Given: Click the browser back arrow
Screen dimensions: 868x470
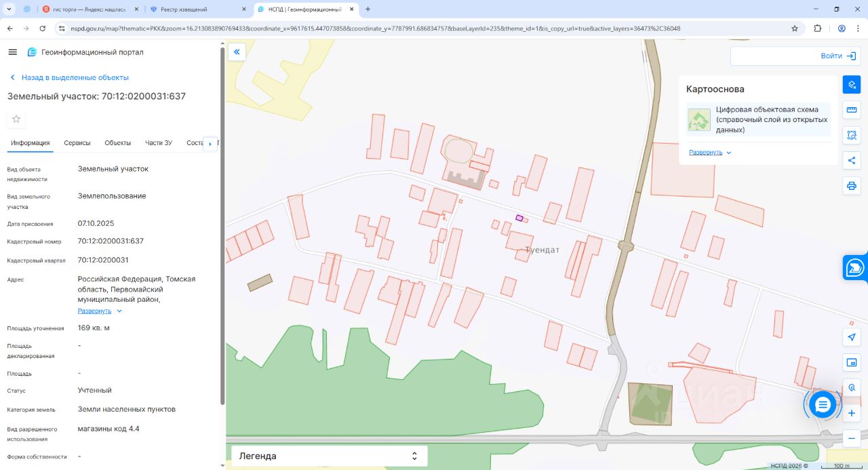Looking at the screenshot, I should coord(9,28).
